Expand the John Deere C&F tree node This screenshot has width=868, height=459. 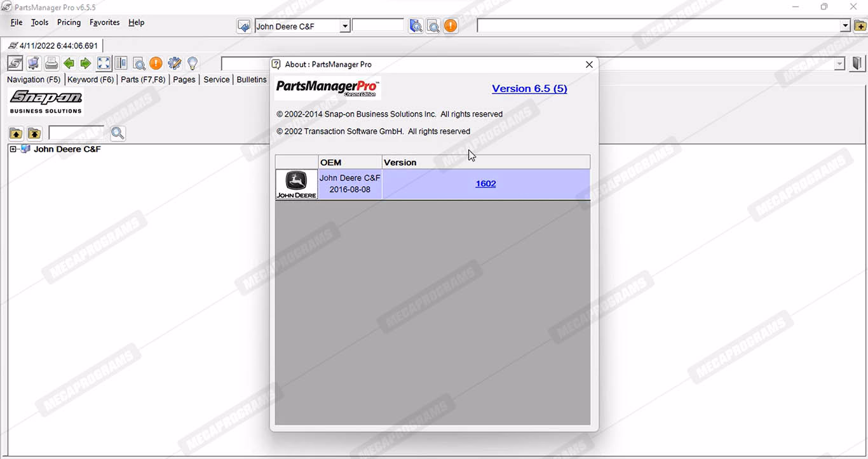(13, 149)
